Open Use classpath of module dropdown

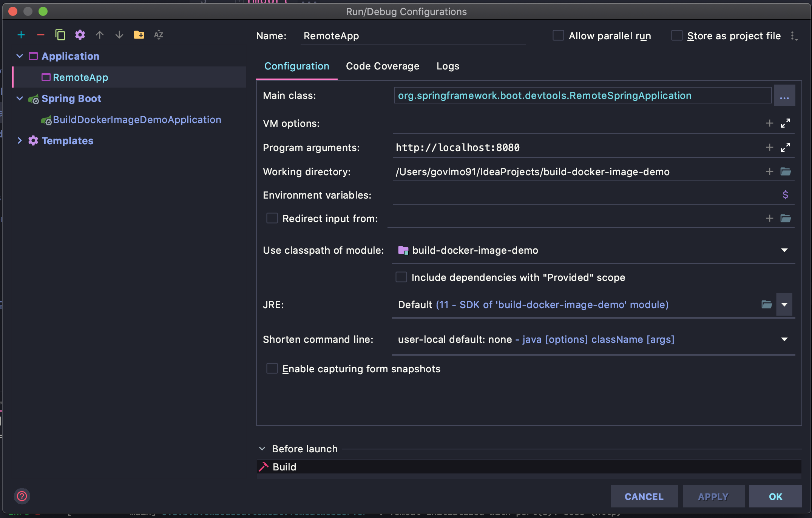tap(784, 250)
